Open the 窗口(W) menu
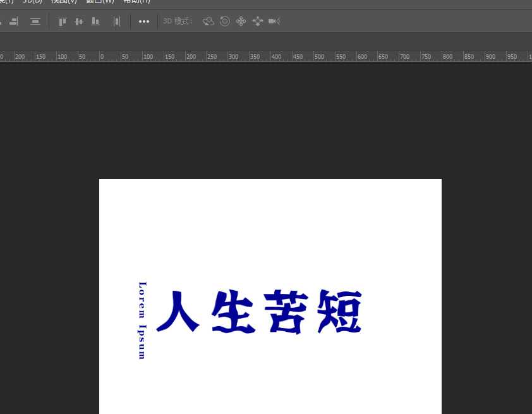This screenshot has height=414, width=532. [x=100, y=3]
